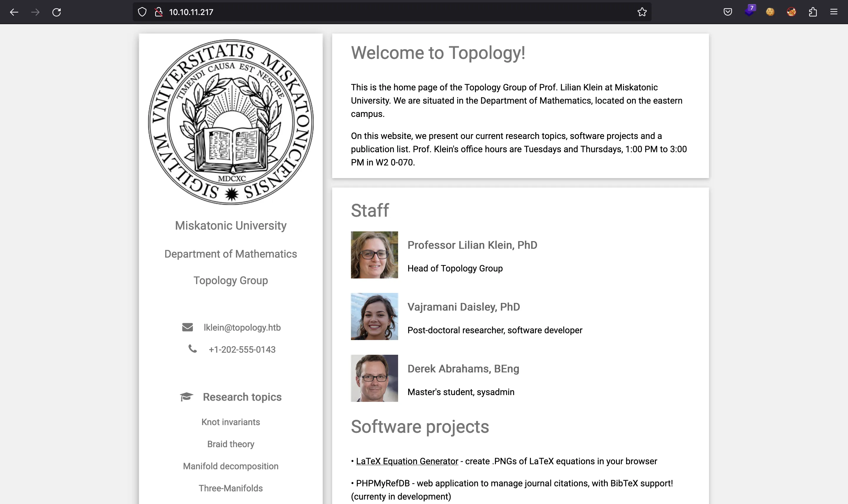Image resolution: width=848 pixels, height=504 pixels.
Task: Reload the current page
Action: point(57,12)
